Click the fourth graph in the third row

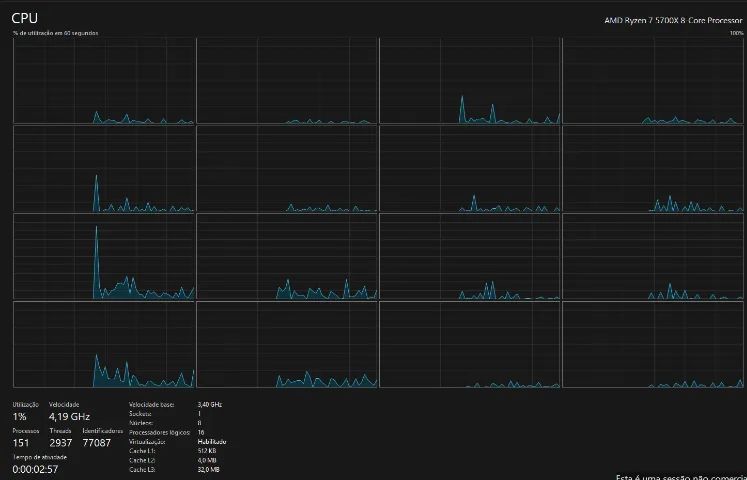click(x=653, y=257)
